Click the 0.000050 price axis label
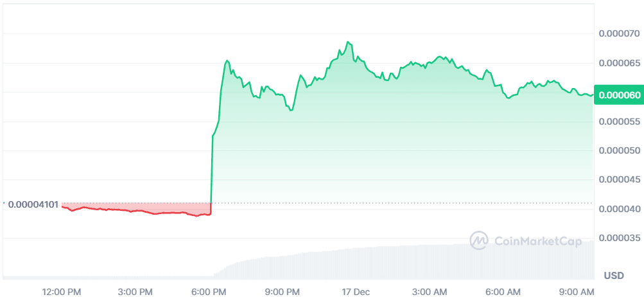The image size is (644, 297). pos(619,151)
